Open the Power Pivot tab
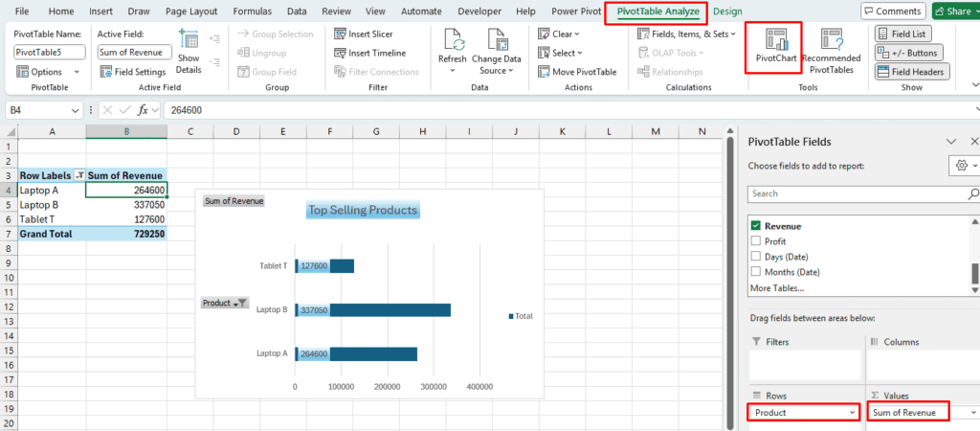Image resolution: width=980 pixels, height=431 pixels. point(575,11)
